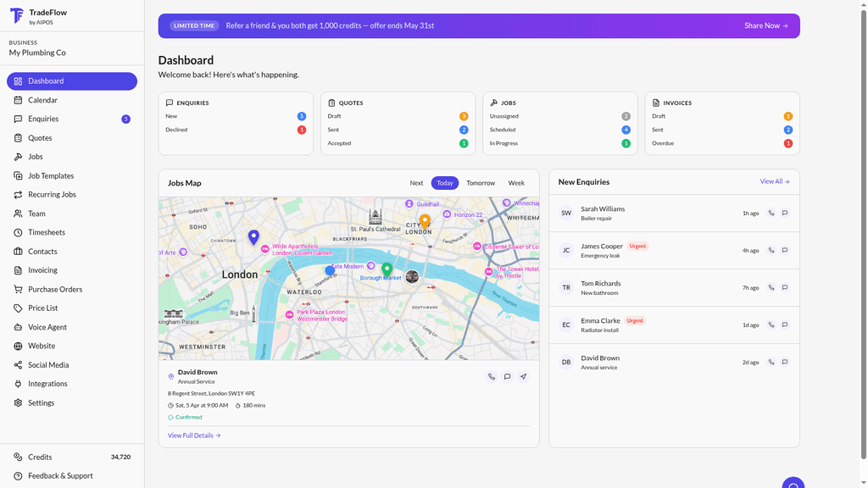
Task: Switch Jobs Map to Week
Action: [516, 183]
